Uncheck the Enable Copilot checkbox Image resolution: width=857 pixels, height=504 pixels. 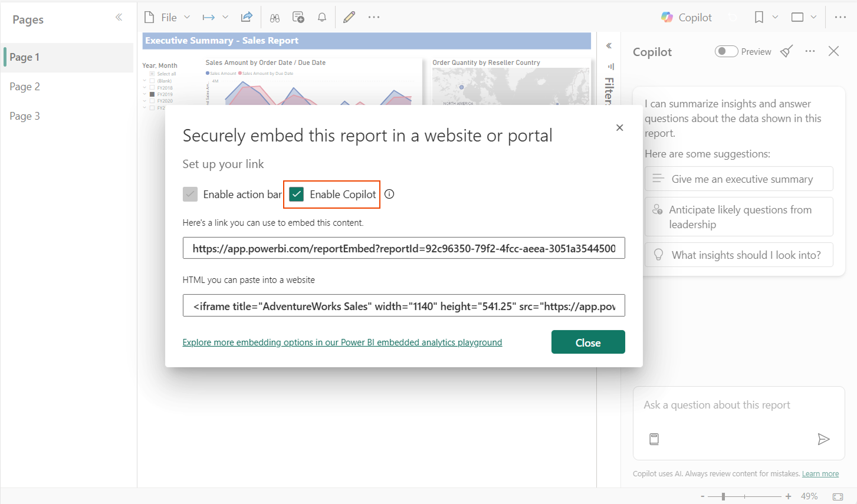click(297, 194)
